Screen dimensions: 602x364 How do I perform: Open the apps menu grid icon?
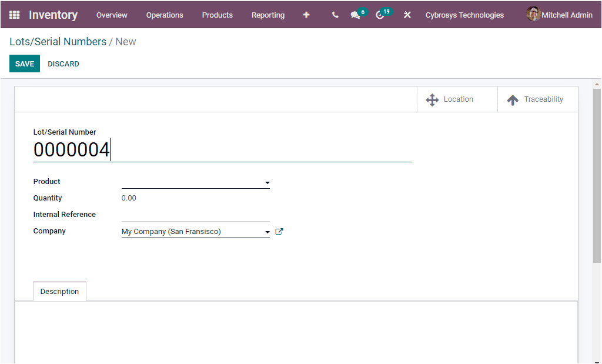[x=13, y=15]
